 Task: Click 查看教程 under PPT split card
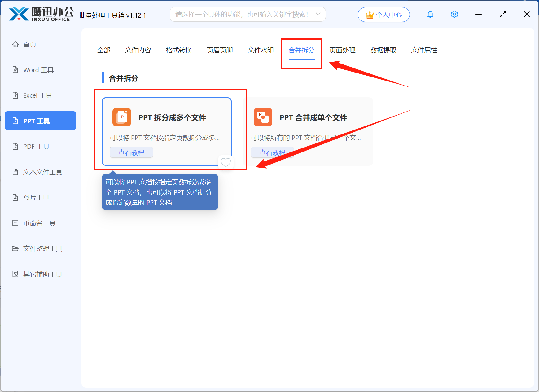click(131, 152)
